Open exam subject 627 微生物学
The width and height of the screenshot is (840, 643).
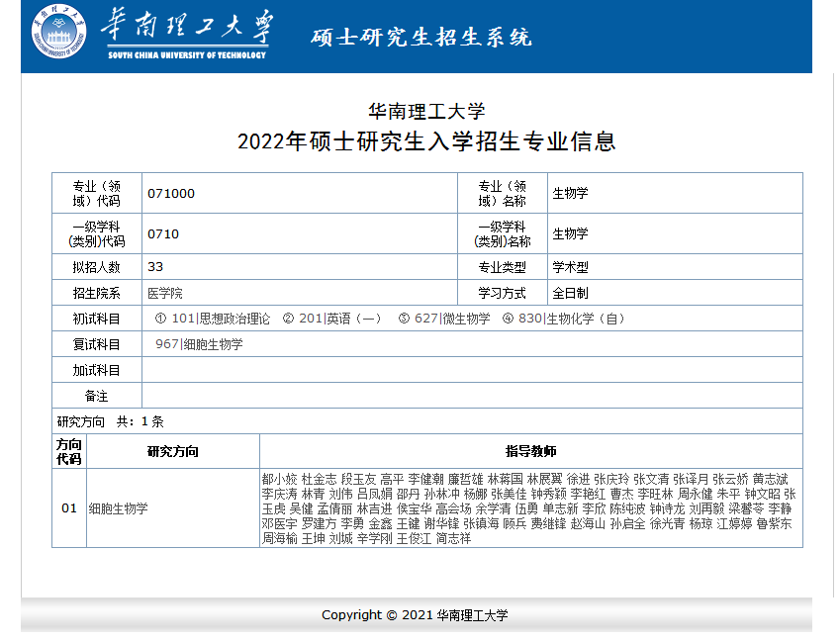(x=452, y=319)
